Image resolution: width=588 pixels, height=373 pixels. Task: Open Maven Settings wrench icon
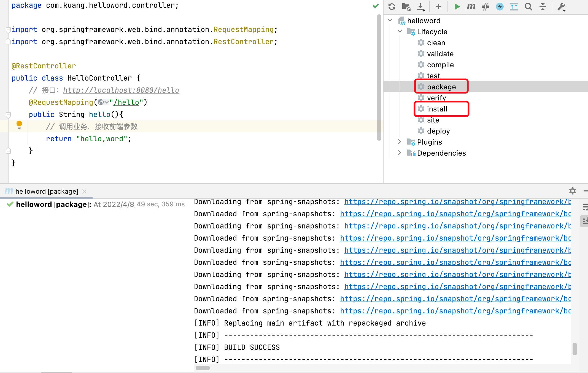561,7
